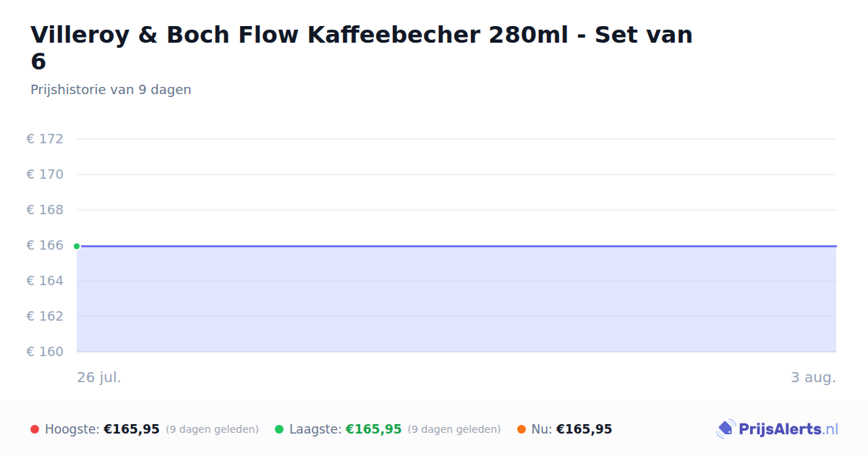
Task: Click the orange dot next to Nu
Action: click(x=522, y=429)
